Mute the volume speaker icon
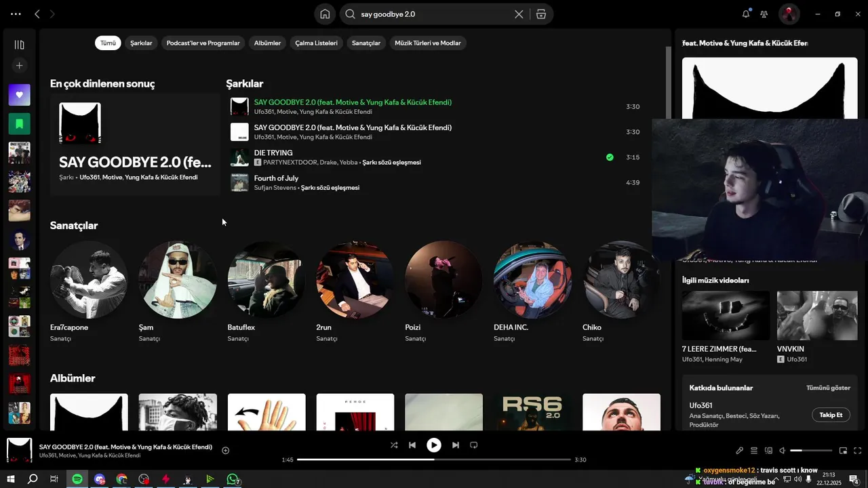The width and height of the screenshot is (868, 488). 782,451
